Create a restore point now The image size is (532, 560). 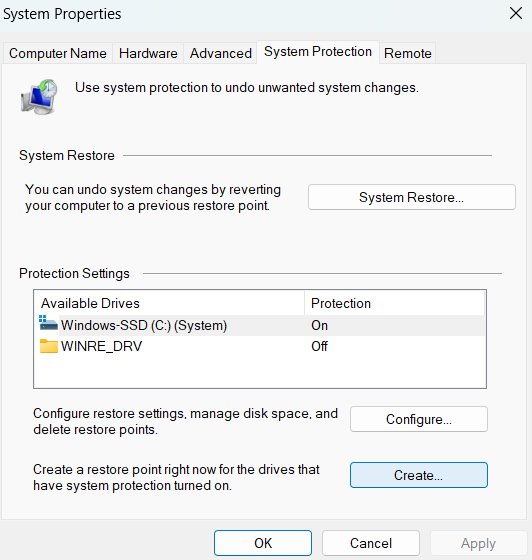(419, 475)
